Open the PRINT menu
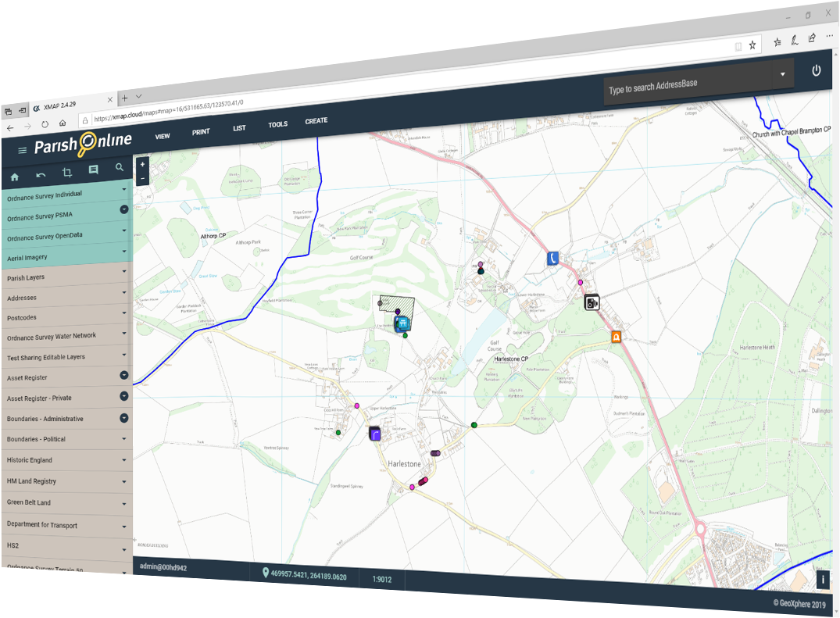The height and width of the screenshot is (618, 840). (x=201, y=131)
